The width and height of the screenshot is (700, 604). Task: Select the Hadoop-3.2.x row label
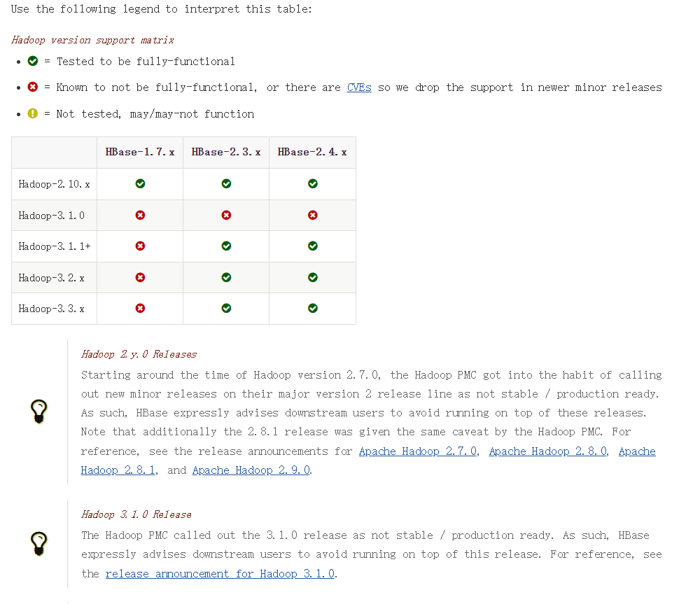coord(51,278)
